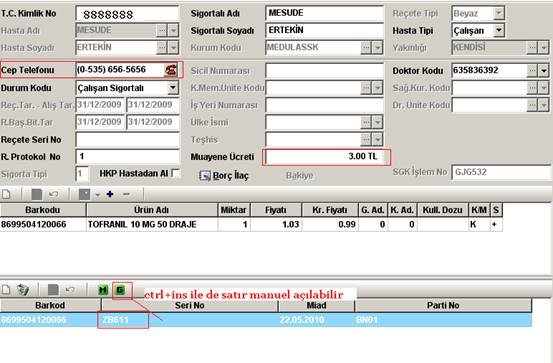Click Kull. Dozu column header
The height and width of the screenshot is (363, 553).
443,210
